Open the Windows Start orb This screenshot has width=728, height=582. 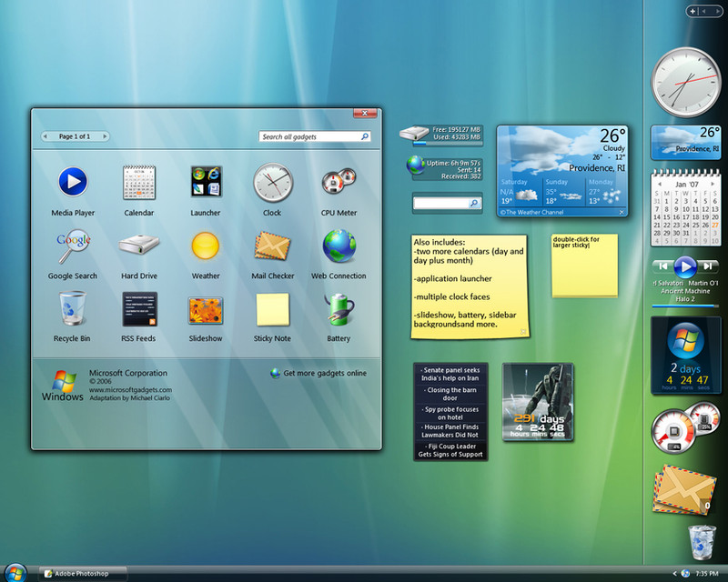click(x=15, y=573)
